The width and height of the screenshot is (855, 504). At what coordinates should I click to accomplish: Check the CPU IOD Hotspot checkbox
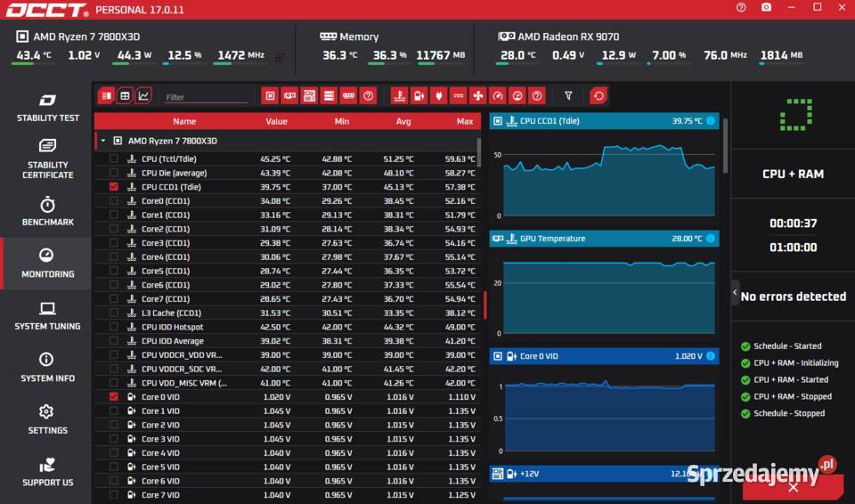(x=113, y=327)
